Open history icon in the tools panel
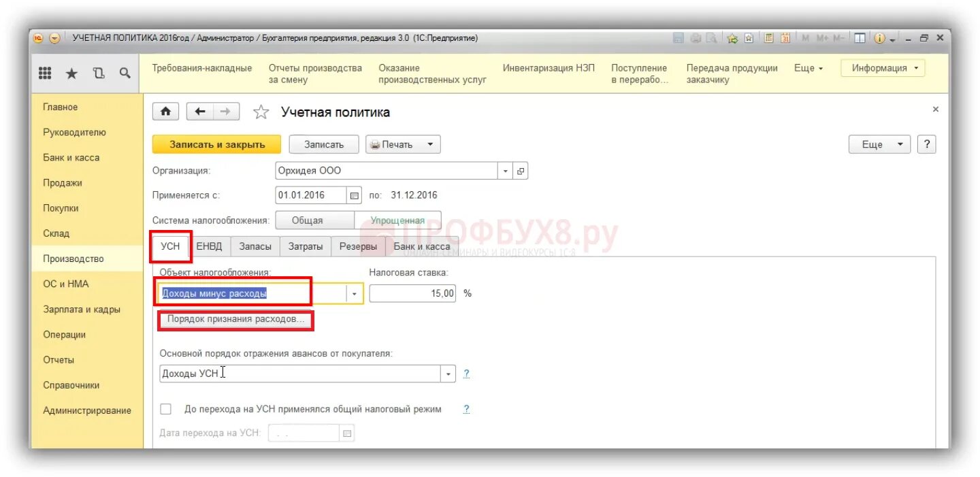This screenshot has height=477, width=980. point(99,73)
